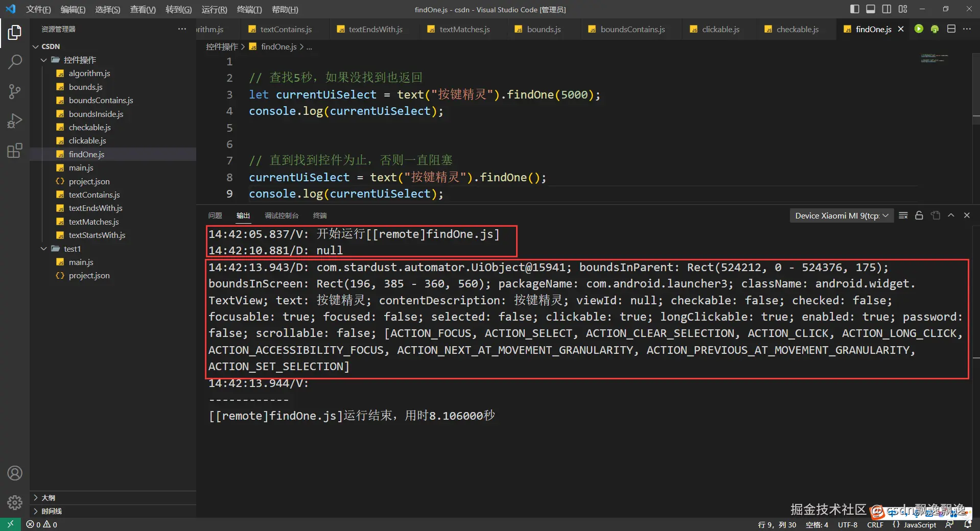This screenshot has height=531, width=980.
Task: Open the Extensions view
Action: coord(15,151)
